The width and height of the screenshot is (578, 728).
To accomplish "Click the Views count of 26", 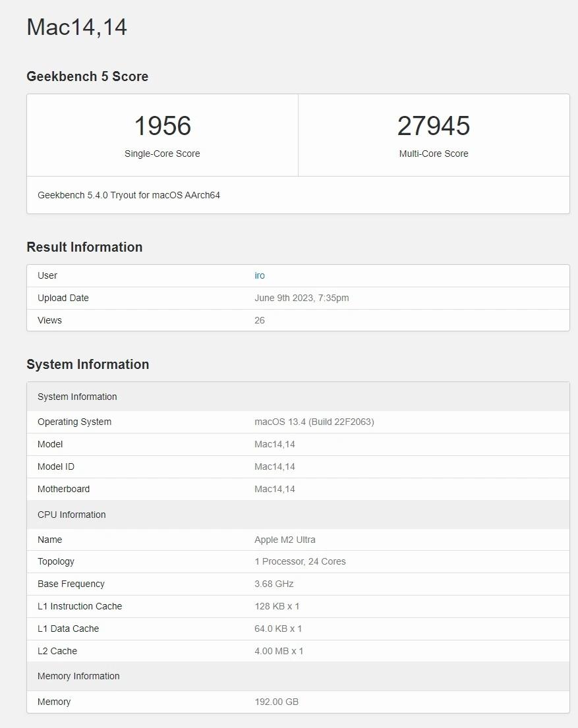I will [259, 320].
